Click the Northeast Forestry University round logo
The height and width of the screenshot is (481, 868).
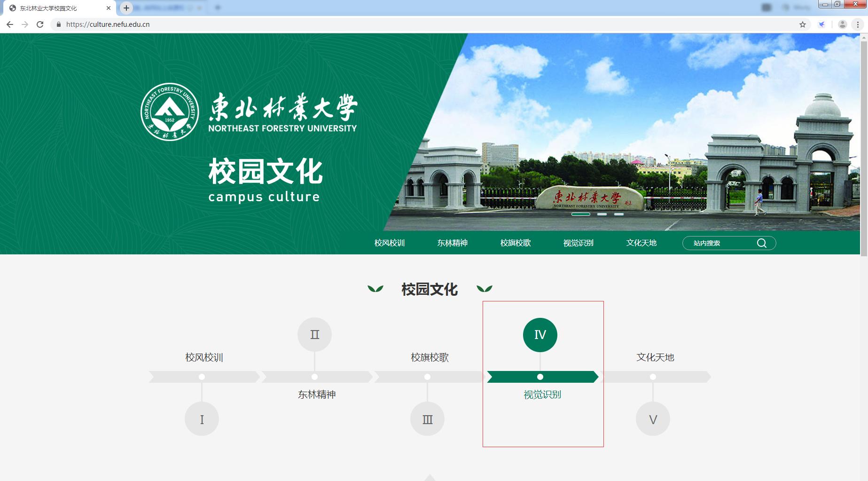pos(170,112)
